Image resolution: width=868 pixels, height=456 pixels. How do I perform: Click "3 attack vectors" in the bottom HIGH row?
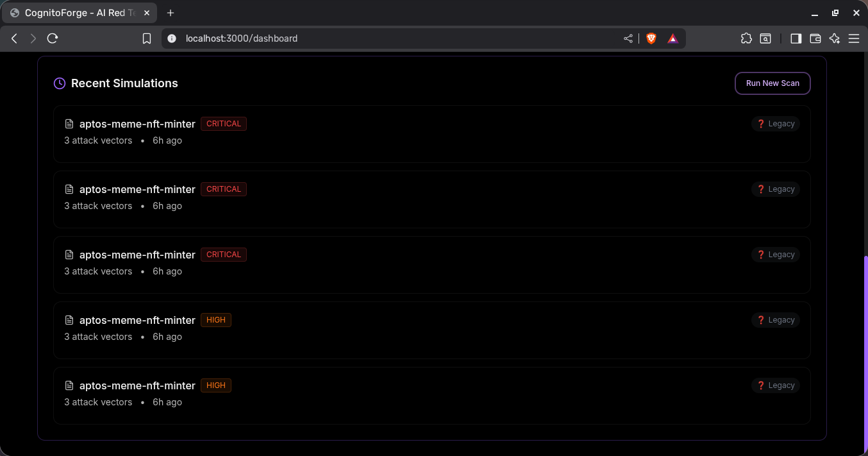[x=98, y=402]
